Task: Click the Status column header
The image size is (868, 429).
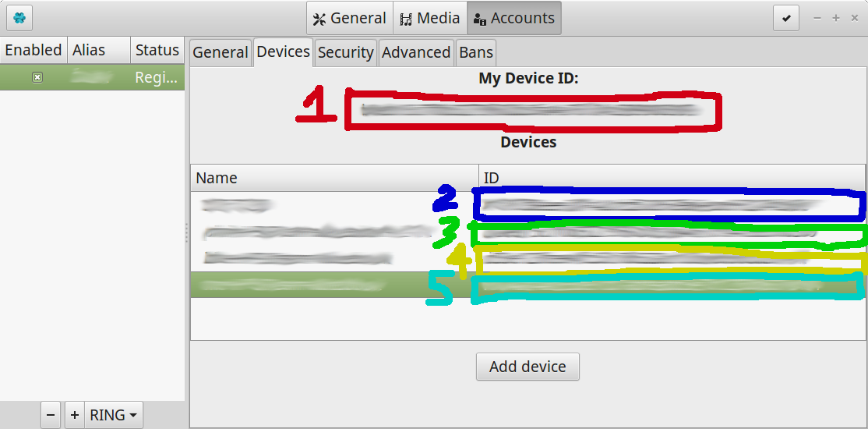Action: click(157, 51)
